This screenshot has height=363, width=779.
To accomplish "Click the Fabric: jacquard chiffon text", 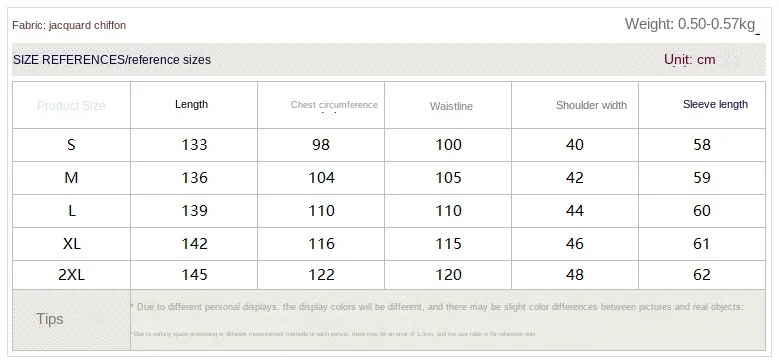I will click(x=69, y=25).
